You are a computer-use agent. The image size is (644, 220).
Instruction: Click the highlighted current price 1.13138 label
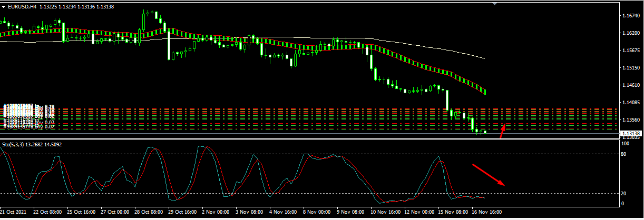[x=631, y=134]
